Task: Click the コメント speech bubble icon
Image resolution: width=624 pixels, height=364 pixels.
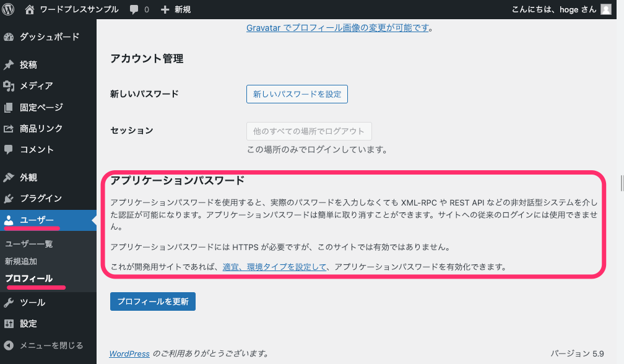Action: pos(9,150)
